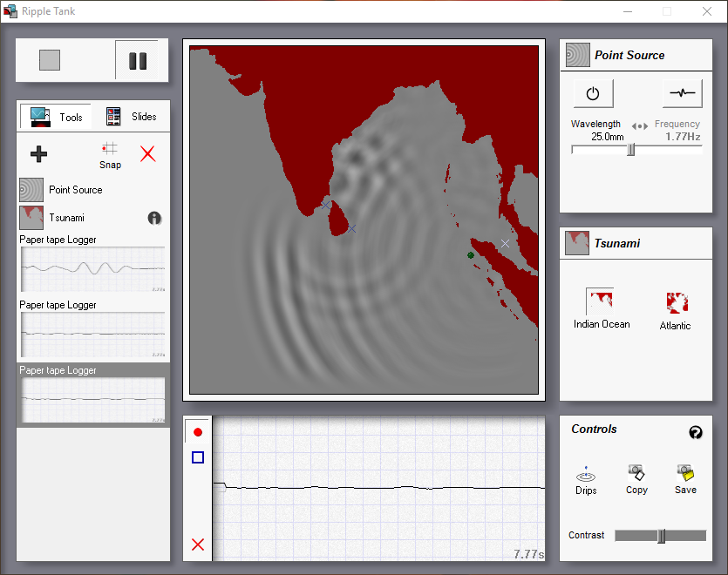The height and width of the screenshot is (575, 728).
Task: Click the blue square logger button
Action: pyautogui.click(x=198, y=457)
